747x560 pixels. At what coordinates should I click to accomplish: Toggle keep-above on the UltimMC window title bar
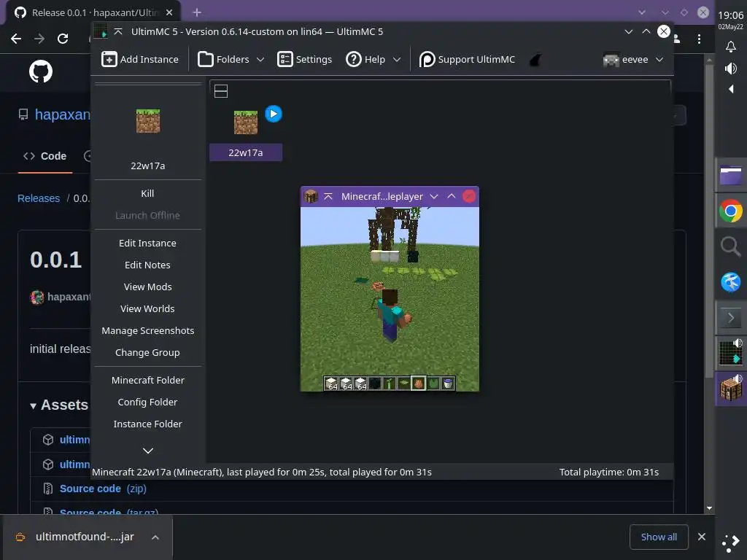click(x=118, y=31)
